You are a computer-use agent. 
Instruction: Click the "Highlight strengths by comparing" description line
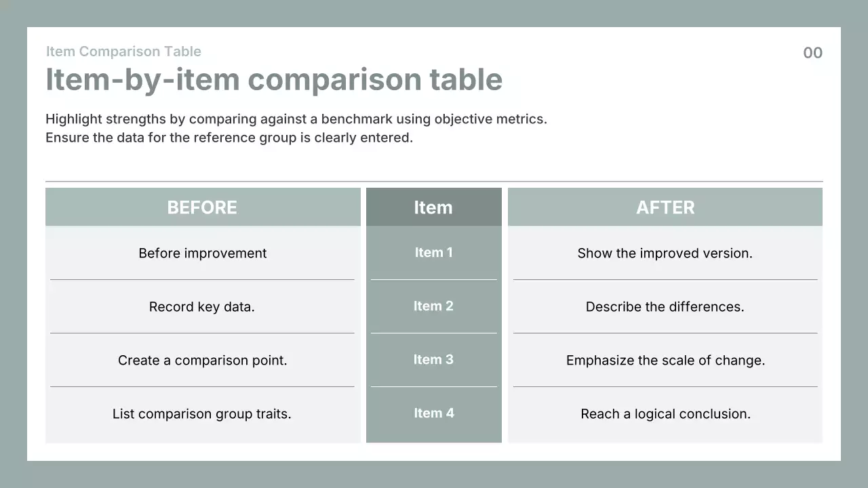(x=296, y=119)
